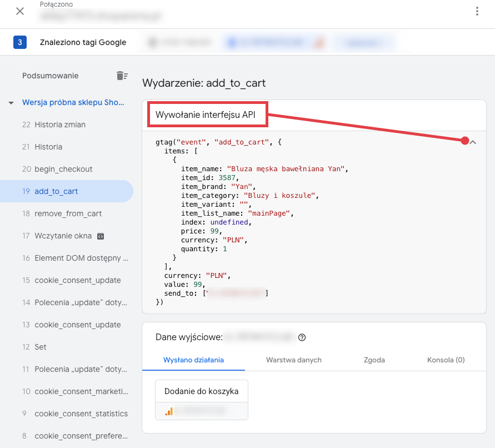The image size is (495, 448).
Task: Open the Konsola (0) tab
Action: click(x=446, y=360)
